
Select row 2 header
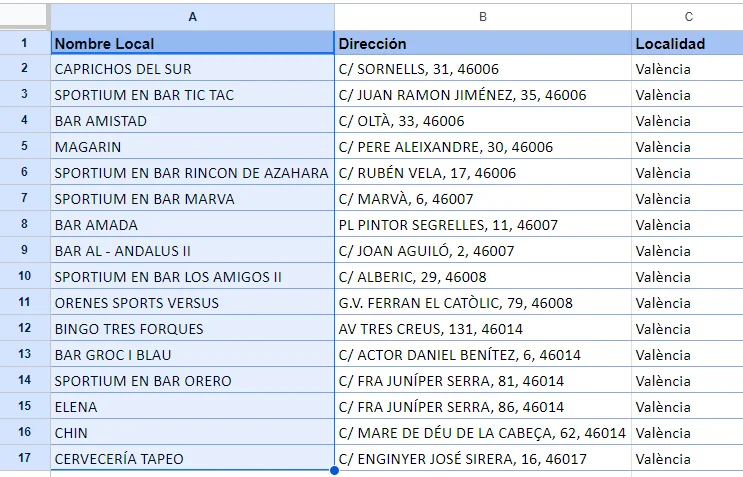coord(25,68)
